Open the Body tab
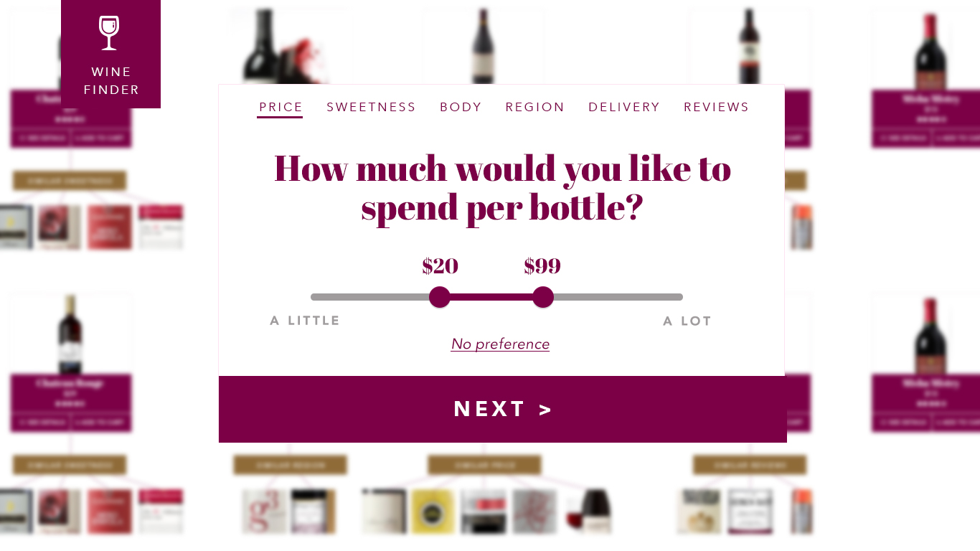This screenshot has width=980, height=551. [x=461, y=107]
